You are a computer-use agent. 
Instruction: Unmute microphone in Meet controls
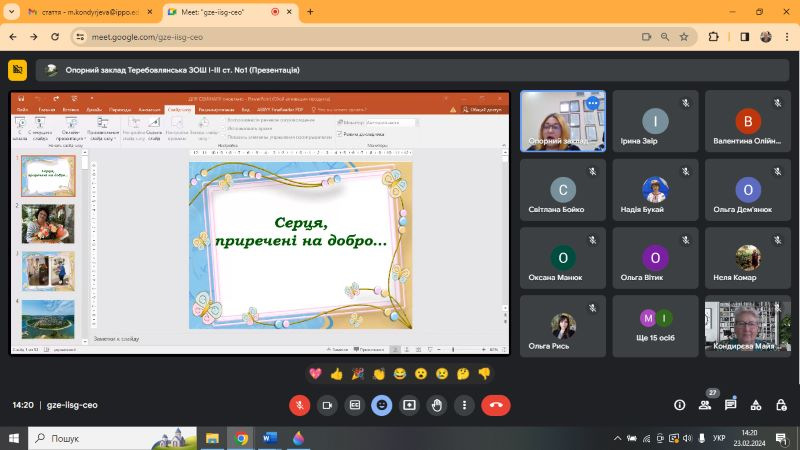click(299, 405)
